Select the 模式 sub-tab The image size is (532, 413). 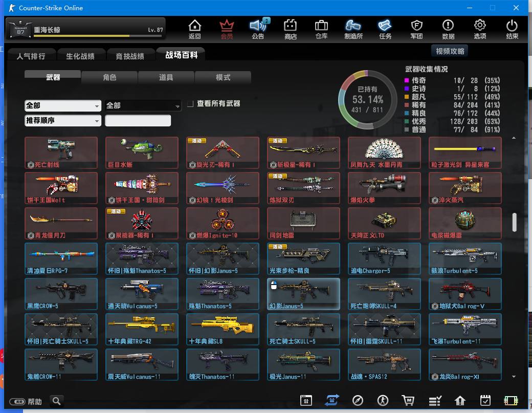[223, 77]
